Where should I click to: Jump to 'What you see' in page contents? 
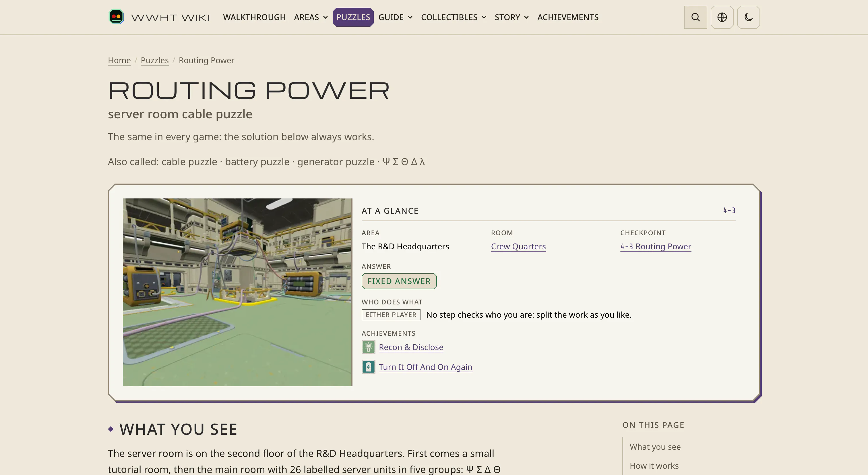click(655, 447)
